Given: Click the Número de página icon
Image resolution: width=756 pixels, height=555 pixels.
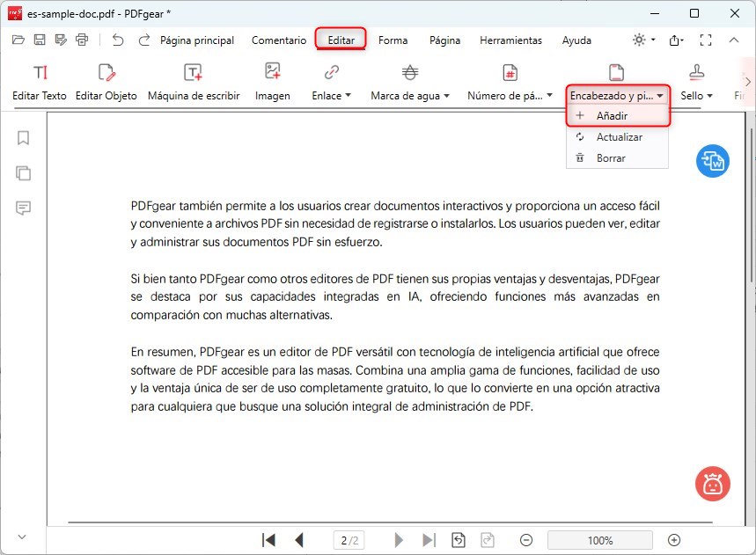Looking at the screenshot, I should point(510,73).
